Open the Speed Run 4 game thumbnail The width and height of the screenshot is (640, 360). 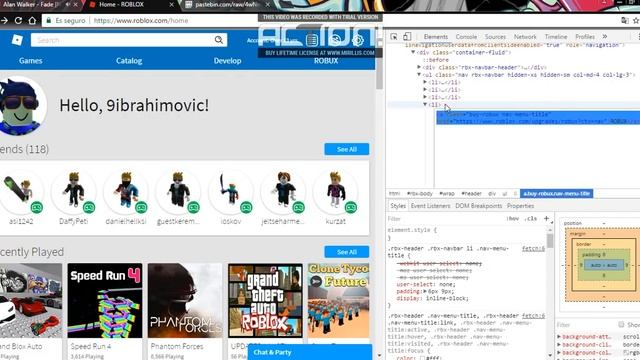105,300
